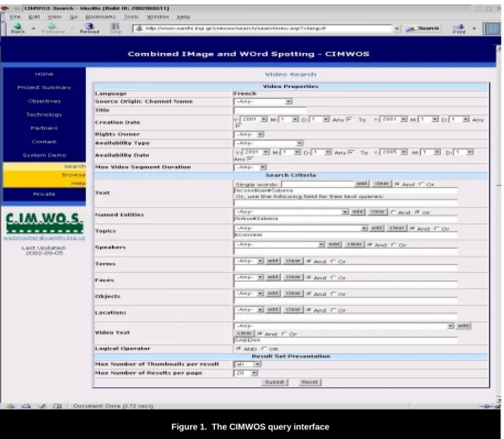Expand the Source Origin Channel Name dropdown
Viewport: 504px width, 439px height.
coord(263,101)
